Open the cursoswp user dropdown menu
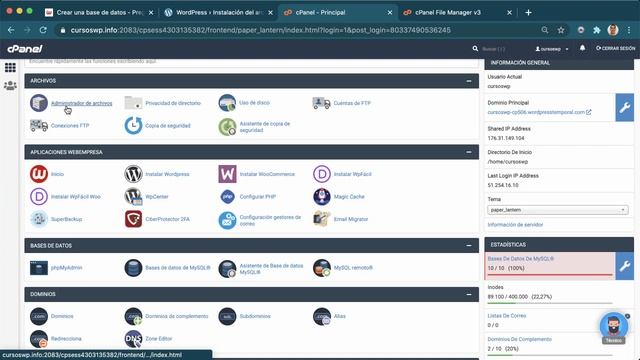Image resolution: width=640 pixels, height=360 pixels. pyautogui.click(x=551, y=49)
